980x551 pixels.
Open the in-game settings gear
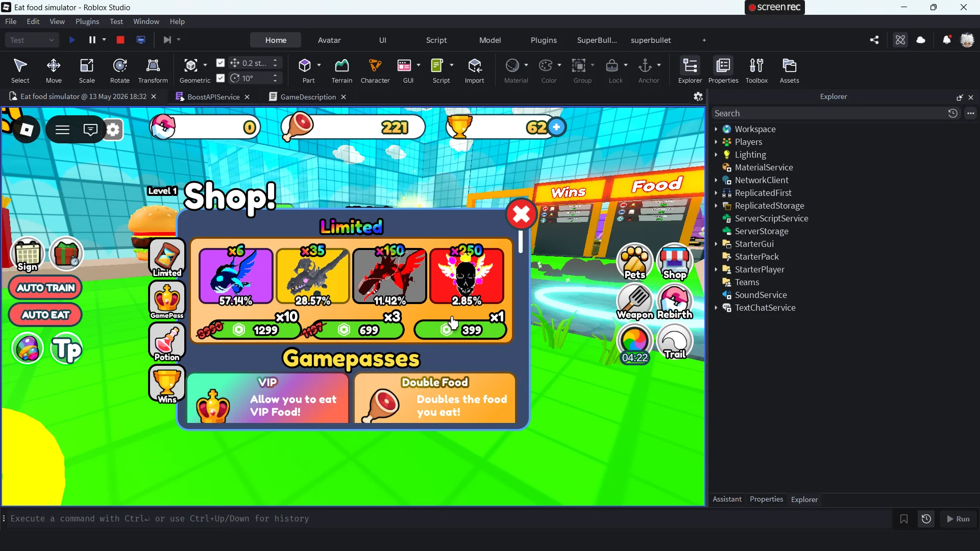113,130
